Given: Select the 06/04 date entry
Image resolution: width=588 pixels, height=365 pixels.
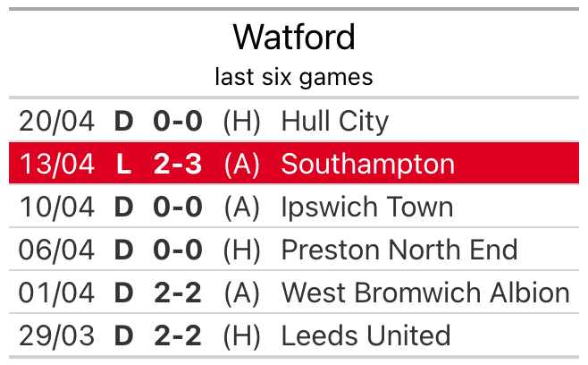Looking at the screenshot, I should (56, 250).
